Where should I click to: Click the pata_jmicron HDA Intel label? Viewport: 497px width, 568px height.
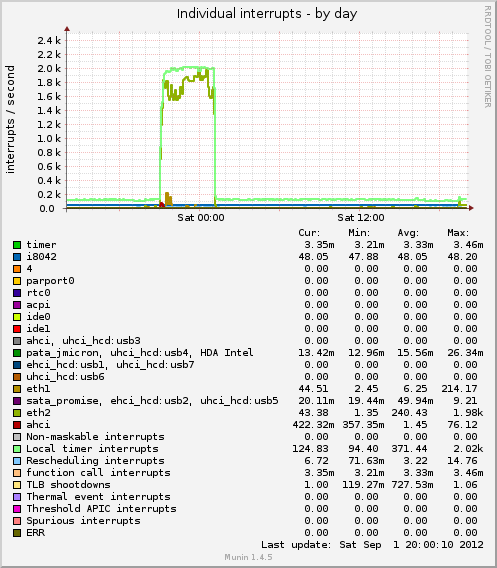[140, 353]
